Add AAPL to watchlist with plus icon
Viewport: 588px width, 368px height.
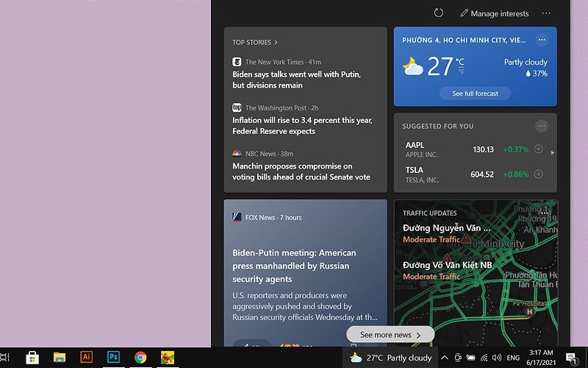(x=539, y=149)
